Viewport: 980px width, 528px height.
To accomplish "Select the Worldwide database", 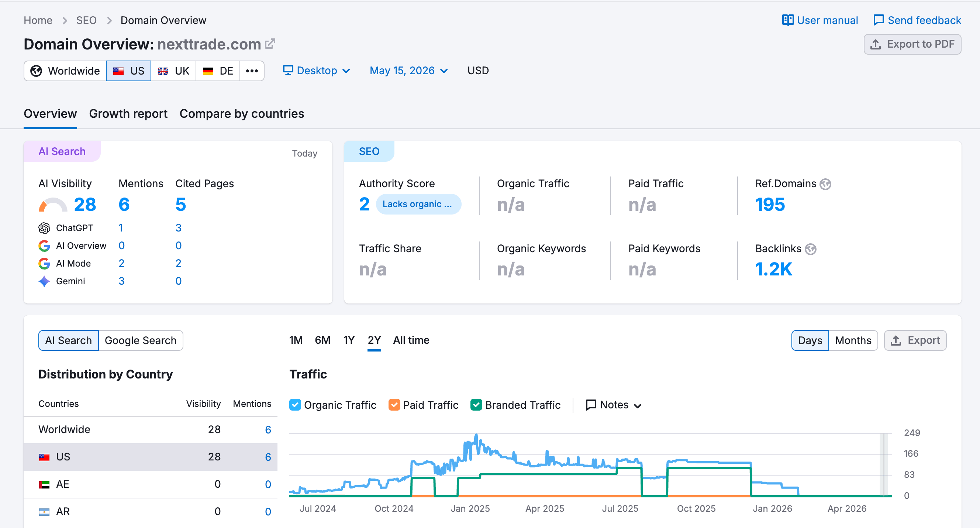I will coord(65,71).
